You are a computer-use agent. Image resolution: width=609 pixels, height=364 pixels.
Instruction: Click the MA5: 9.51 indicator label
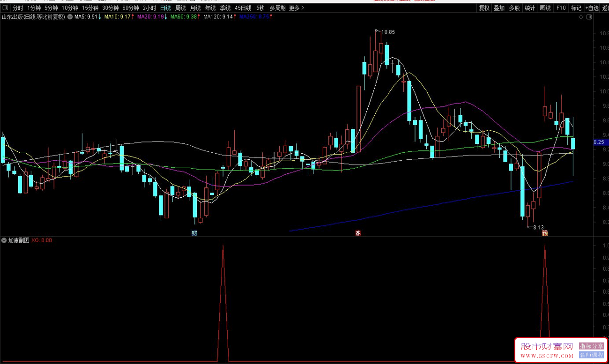tap(86, 17)
